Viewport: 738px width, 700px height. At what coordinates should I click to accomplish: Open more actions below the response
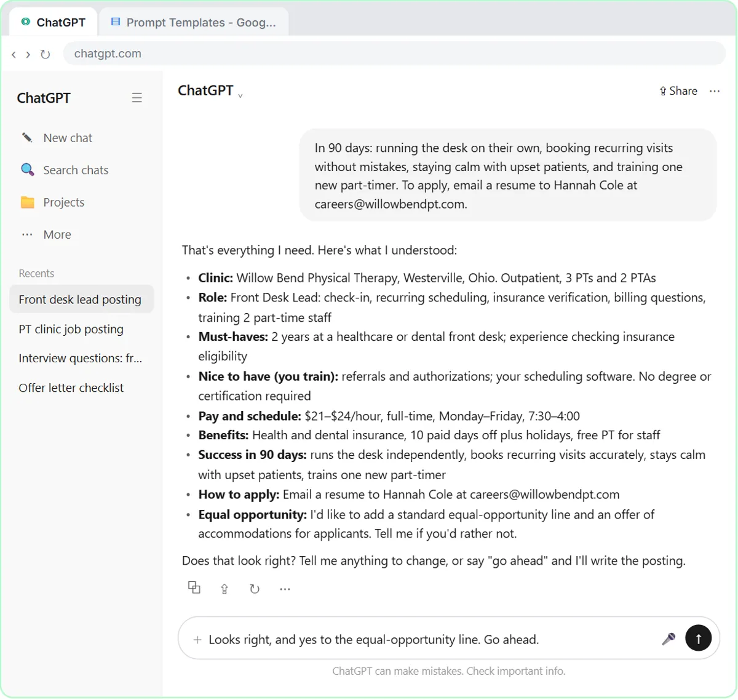click(x=285, y=589)
